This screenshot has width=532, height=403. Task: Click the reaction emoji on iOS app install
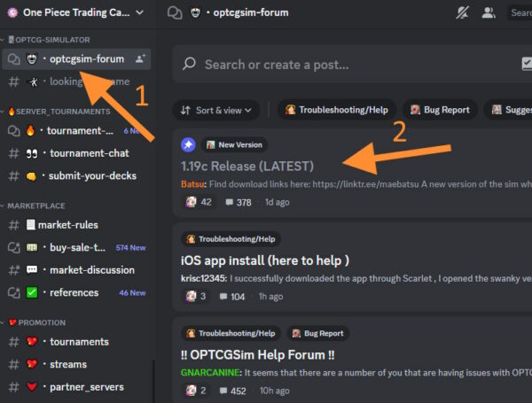(x=191, y=297)
